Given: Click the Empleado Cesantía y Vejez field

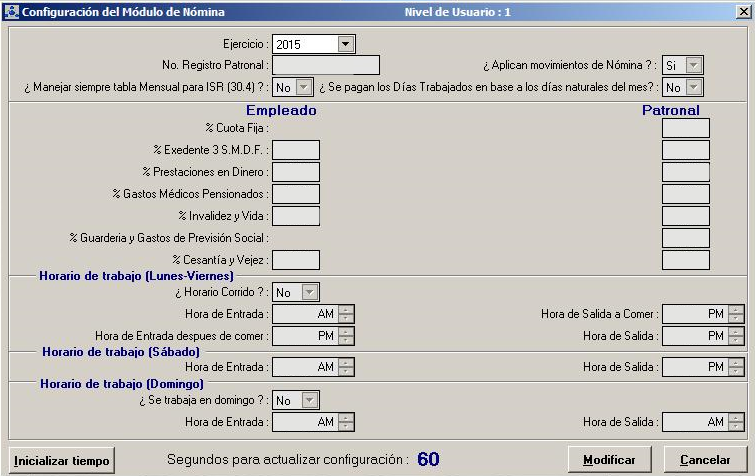Looking at the screenshot, I should pos(296,260).
